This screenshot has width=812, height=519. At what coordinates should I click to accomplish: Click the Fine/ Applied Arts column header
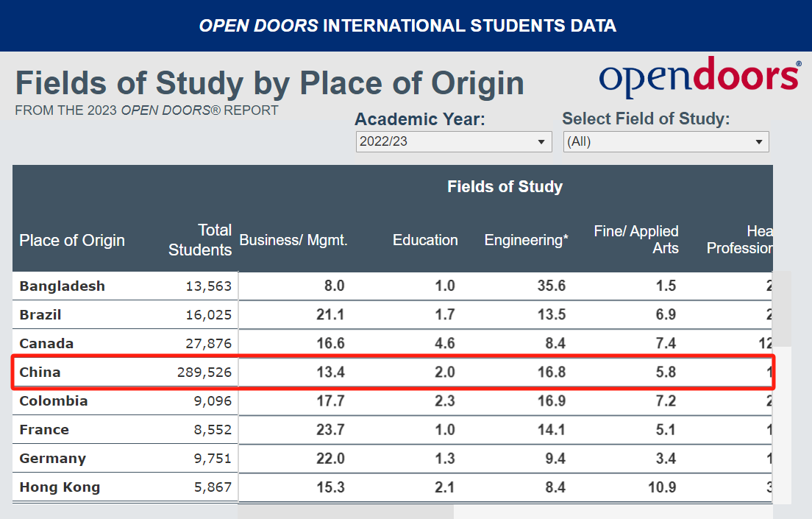tap(636, 239)
